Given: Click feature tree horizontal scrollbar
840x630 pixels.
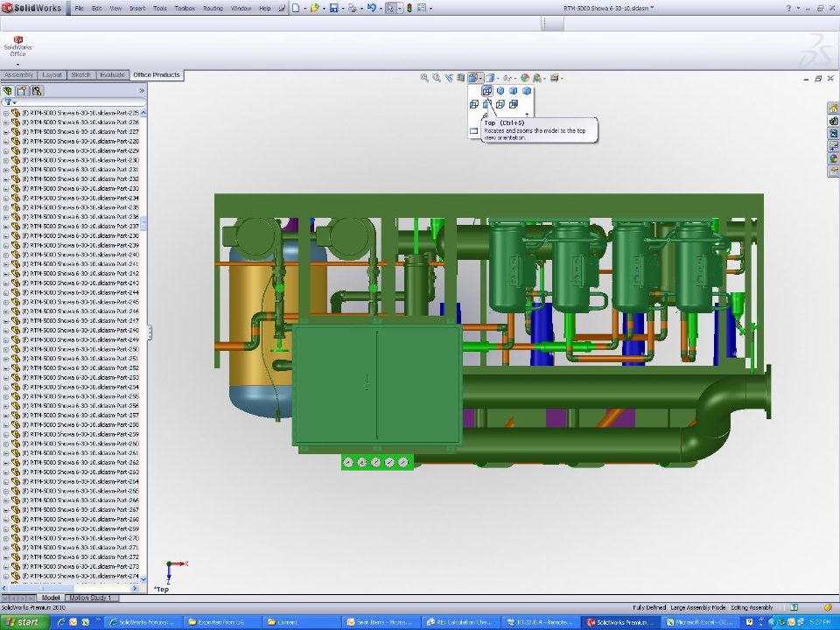Looking at the screenshot, I should click(41, 588).
